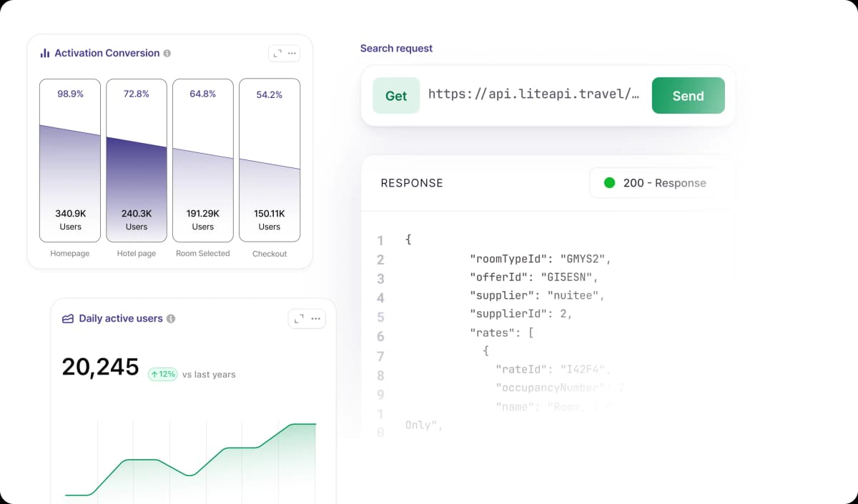
Task: Click the Activation Conversion bar chart icon
Action: pyautogui.click(x=44, y=53)
